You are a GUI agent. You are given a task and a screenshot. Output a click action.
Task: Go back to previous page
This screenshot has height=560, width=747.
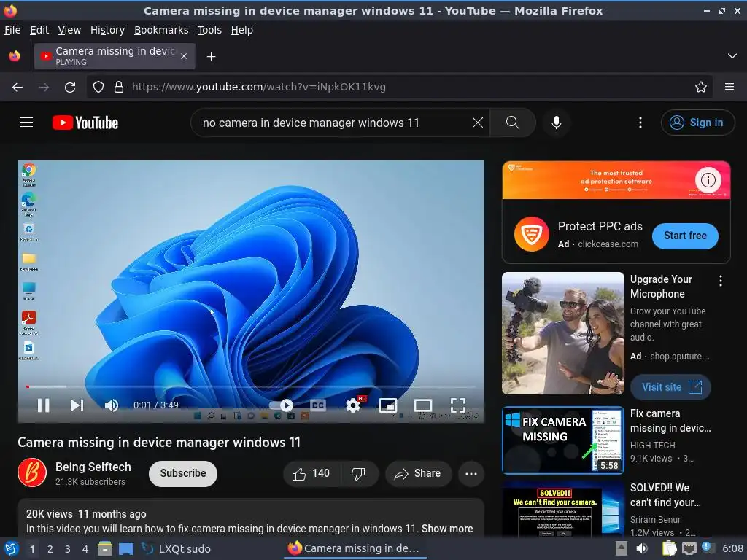pos(18,87)
